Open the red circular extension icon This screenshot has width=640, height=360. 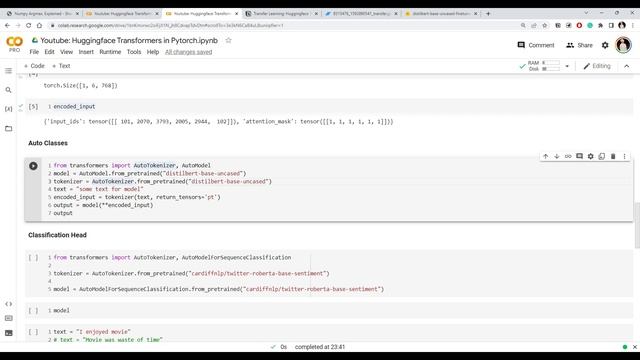point(579,25)
